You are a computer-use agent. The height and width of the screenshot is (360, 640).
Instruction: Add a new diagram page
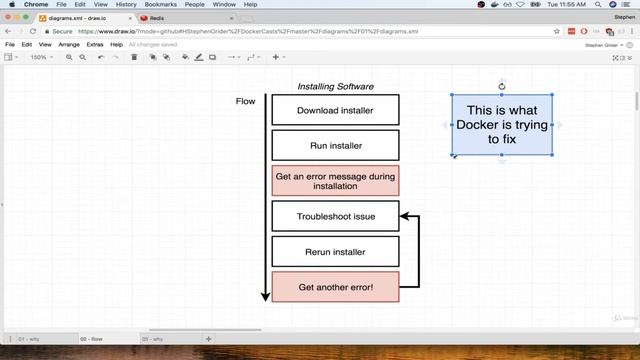click(x=209, y=339)
